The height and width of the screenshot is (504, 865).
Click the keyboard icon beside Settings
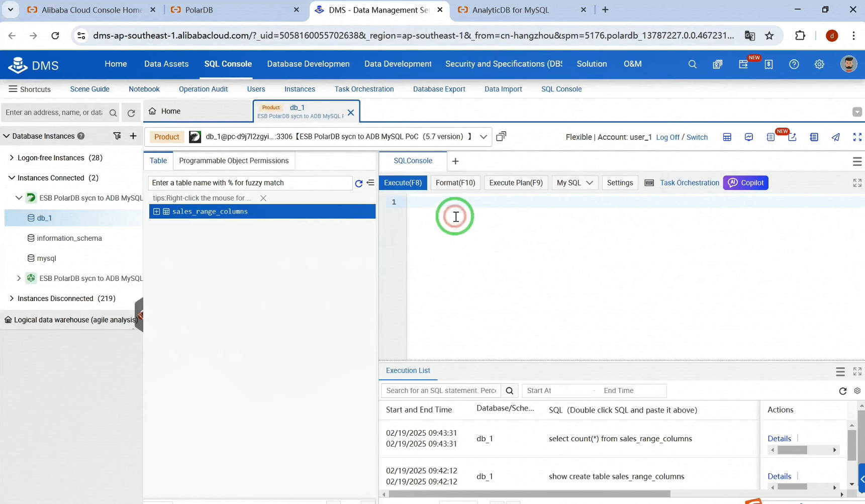pyautogui.click(x=649, y=183)
